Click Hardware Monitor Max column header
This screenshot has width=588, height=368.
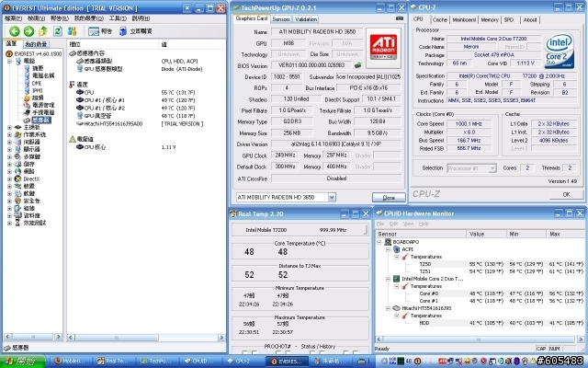click(566, 234)
